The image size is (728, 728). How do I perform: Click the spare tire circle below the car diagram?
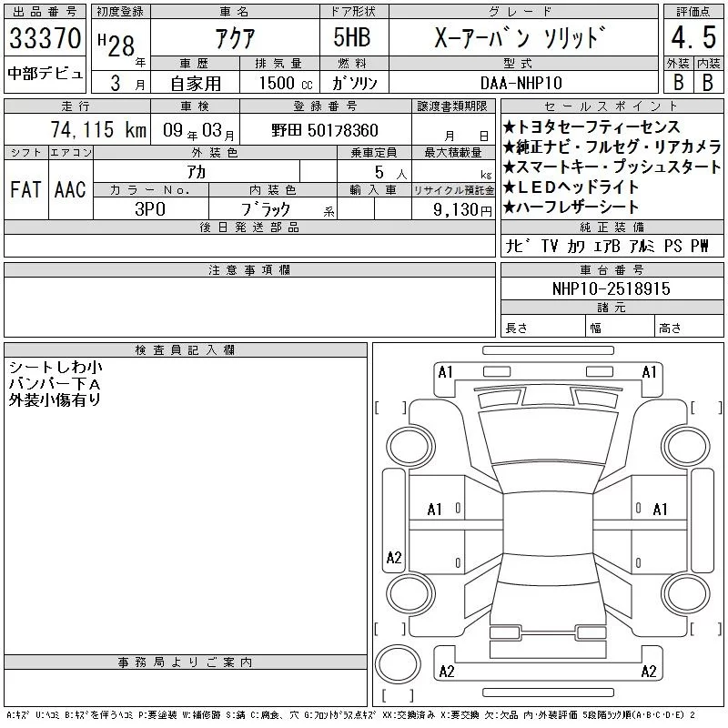[398, 663]
